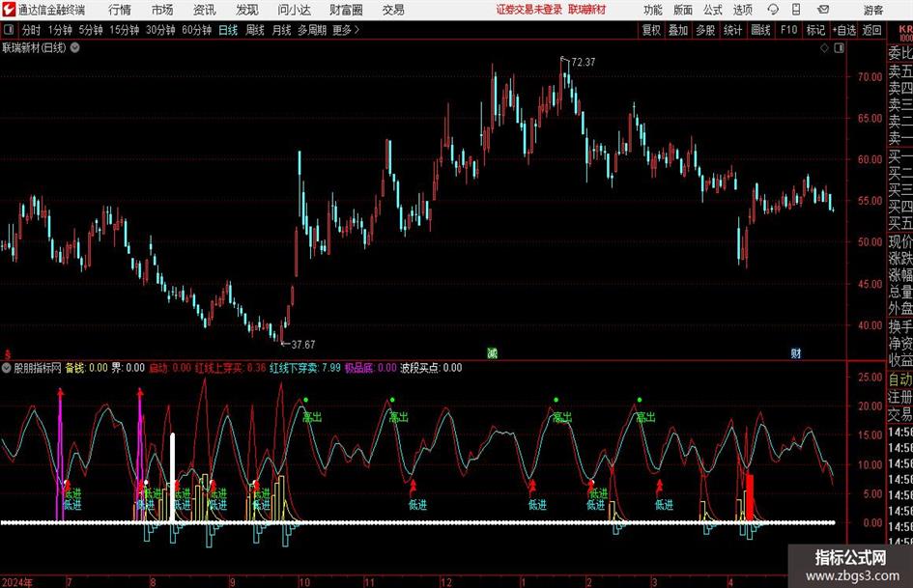Open the 财富圈 menu

346,10
